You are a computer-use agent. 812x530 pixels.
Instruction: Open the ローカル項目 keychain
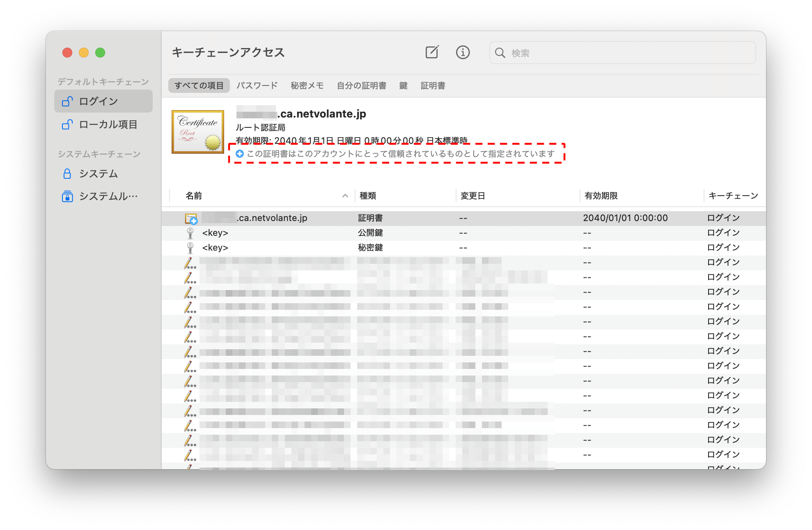pos(109,124)
